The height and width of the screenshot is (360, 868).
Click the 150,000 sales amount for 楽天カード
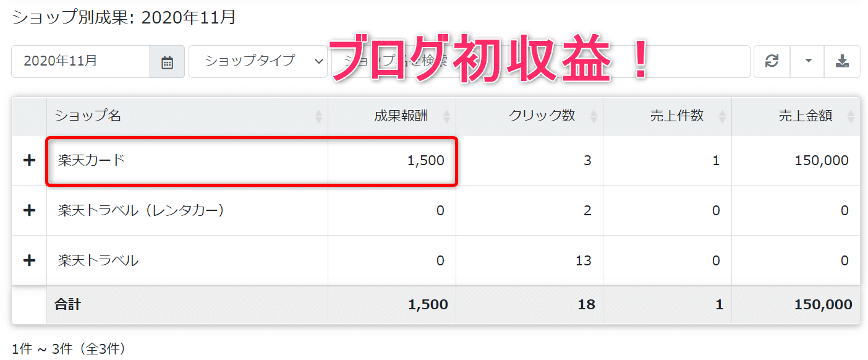(x=822, y=161)
